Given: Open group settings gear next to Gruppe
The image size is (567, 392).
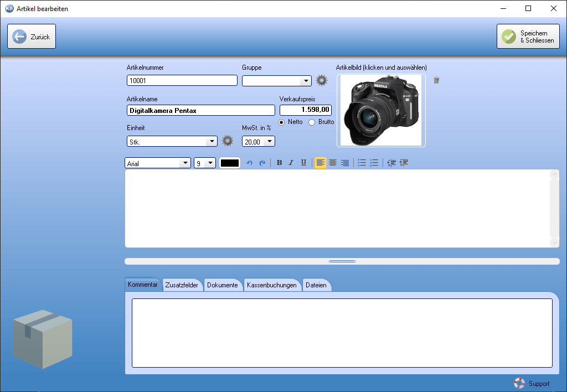Looking at the screenshot, I should click(322, 80).
